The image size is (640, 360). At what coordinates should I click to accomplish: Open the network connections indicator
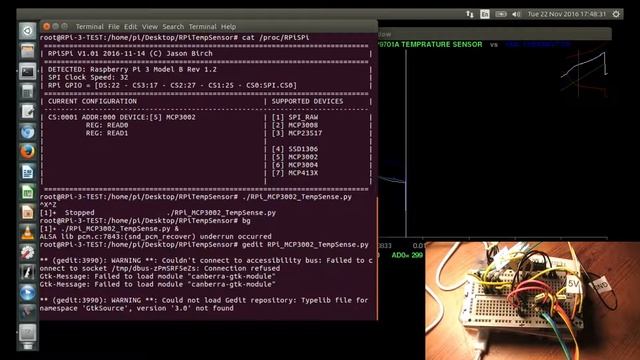[469, 14]
